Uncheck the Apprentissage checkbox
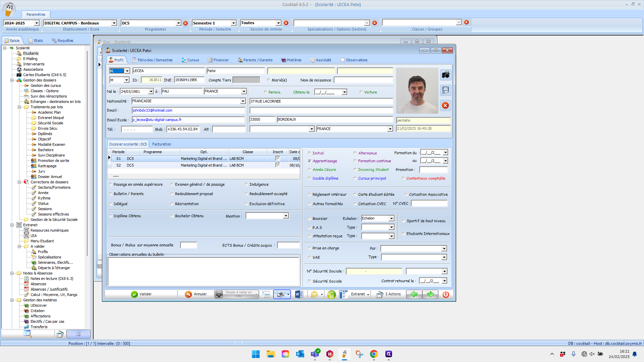This screenshot has height=362, width=644. (309, 161)
